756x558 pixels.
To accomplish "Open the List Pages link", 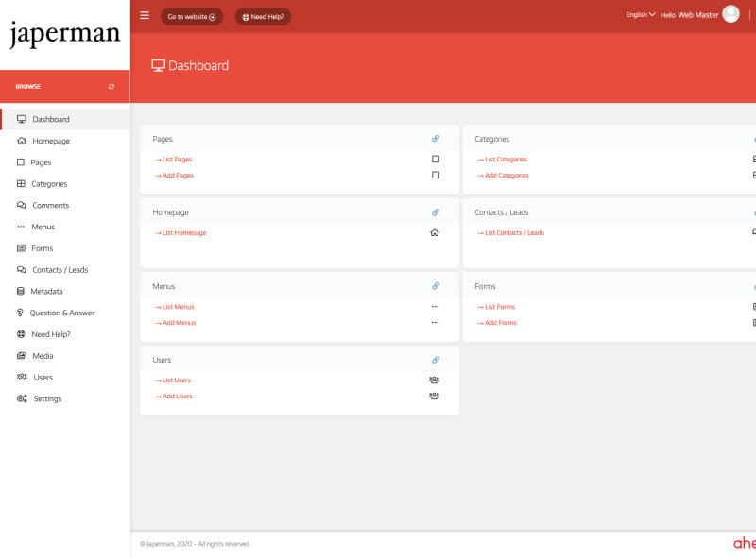I will pos(176,159).
